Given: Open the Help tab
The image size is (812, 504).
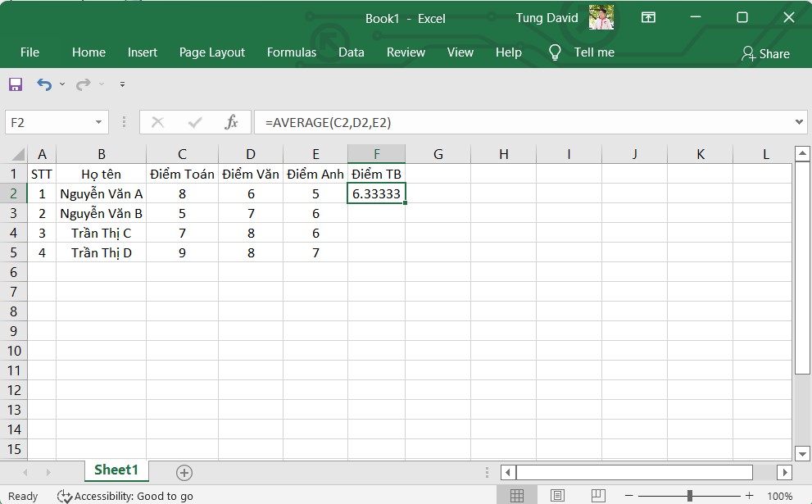Looking at the screenshot, I should click(509, 52).
